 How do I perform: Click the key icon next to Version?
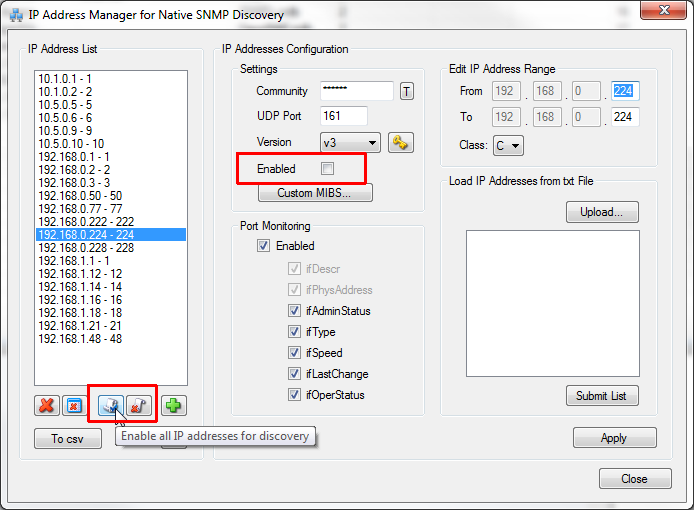(402, 142)
